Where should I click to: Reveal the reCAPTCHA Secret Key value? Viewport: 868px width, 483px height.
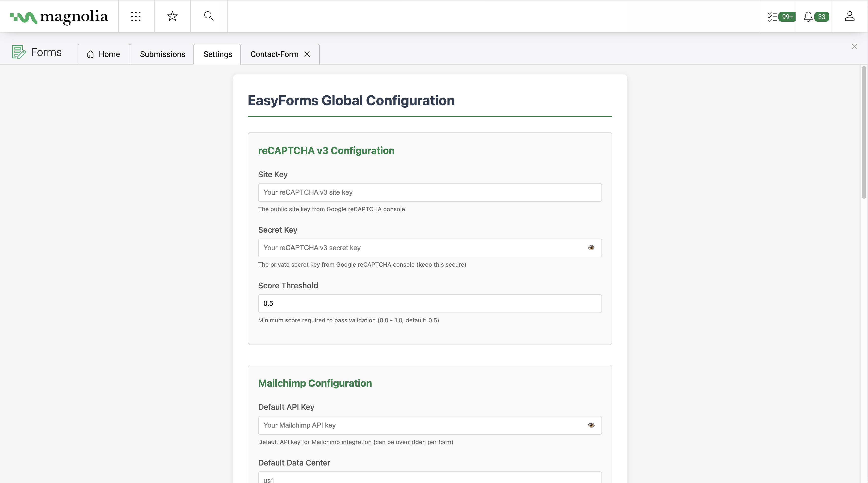[x=591, y=248]
